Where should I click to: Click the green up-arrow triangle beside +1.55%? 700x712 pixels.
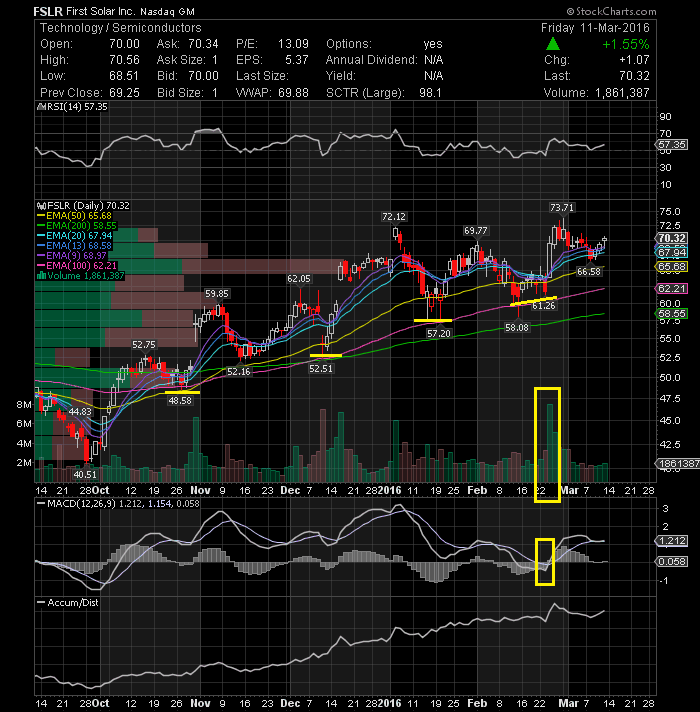click(552, 44)
